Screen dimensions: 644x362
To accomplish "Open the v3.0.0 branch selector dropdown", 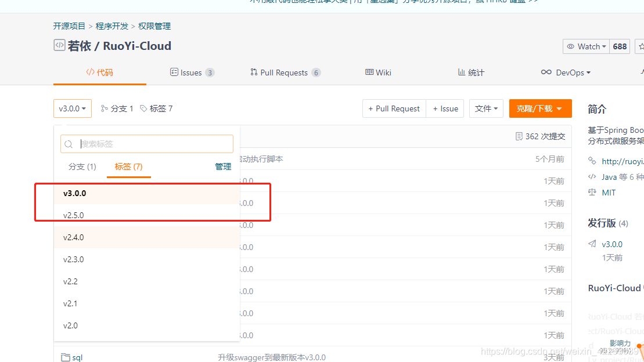I will [72, 108].
